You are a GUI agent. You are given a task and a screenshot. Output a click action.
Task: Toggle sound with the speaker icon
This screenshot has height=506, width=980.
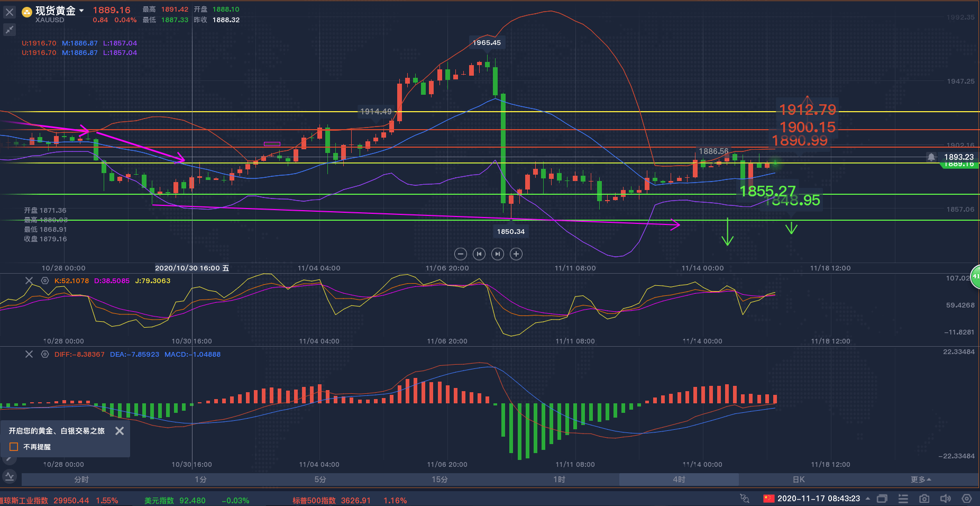coord(946,499)
